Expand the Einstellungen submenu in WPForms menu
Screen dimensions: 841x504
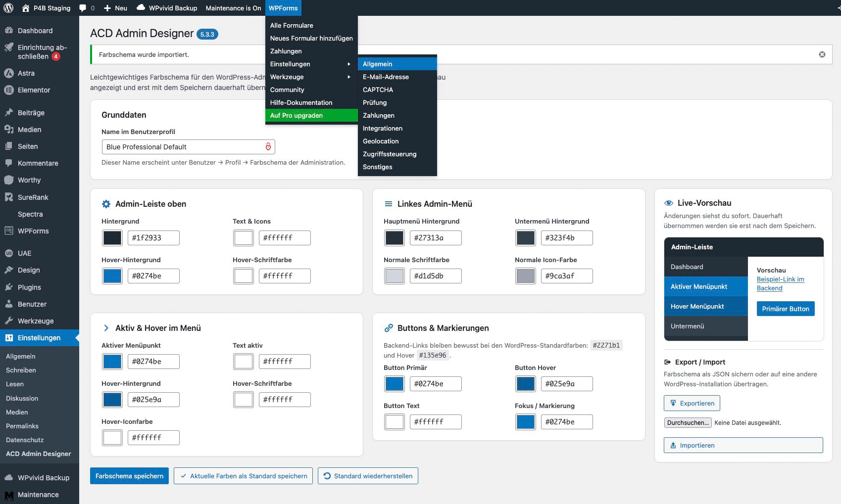point(311,64)
